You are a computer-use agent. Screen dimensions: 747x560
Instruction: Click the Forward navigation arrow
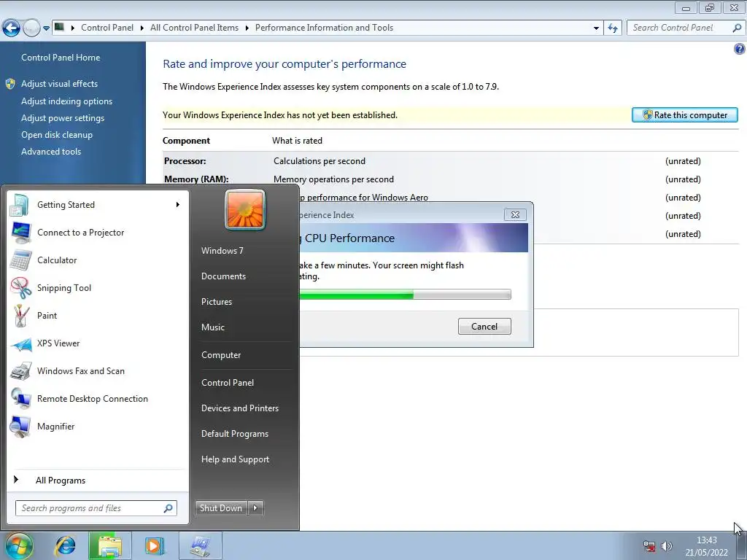31,28
